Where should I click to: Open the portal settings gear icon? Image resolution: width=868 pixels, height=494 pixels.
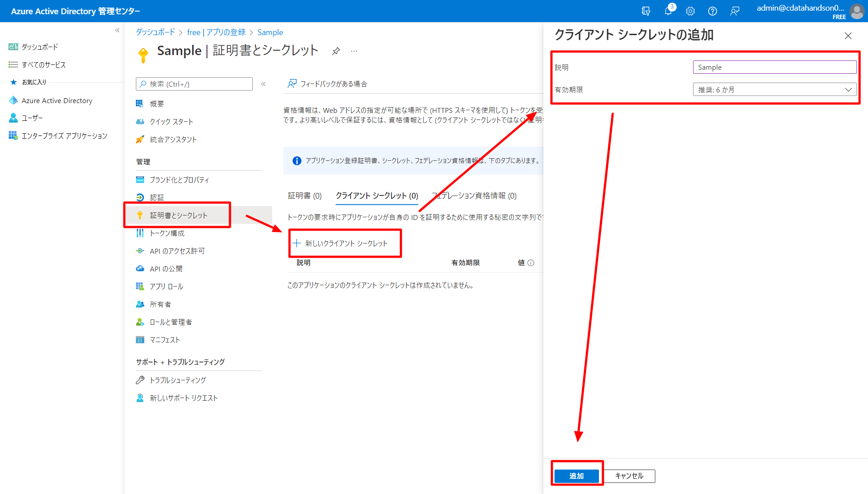click(690, 11)
